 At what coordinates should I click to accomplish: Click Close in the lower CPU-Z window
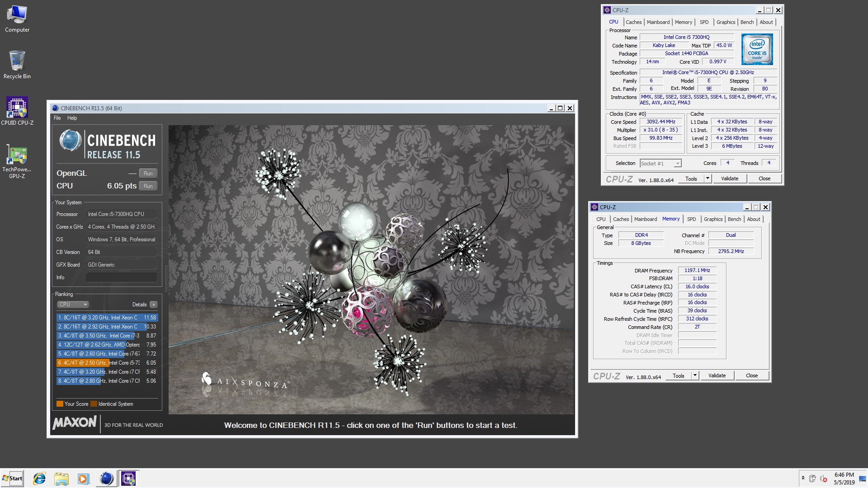[751, 376]
